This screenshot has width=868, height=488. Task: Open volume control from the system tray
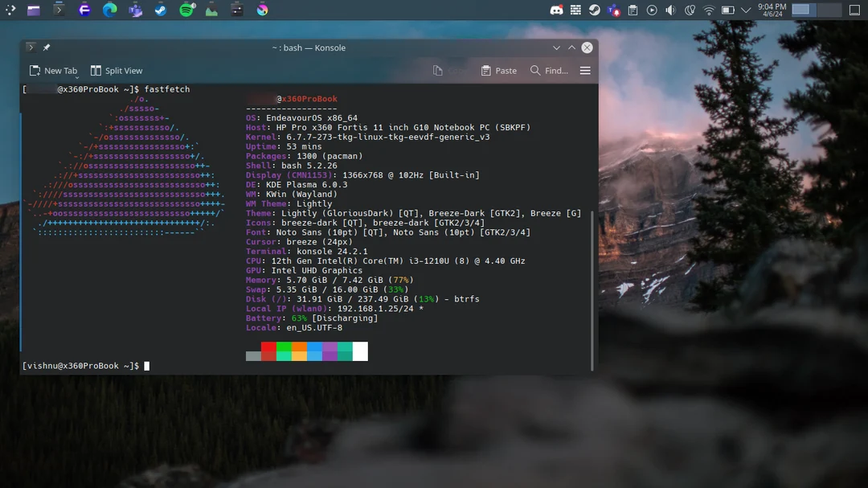point(669,10)
